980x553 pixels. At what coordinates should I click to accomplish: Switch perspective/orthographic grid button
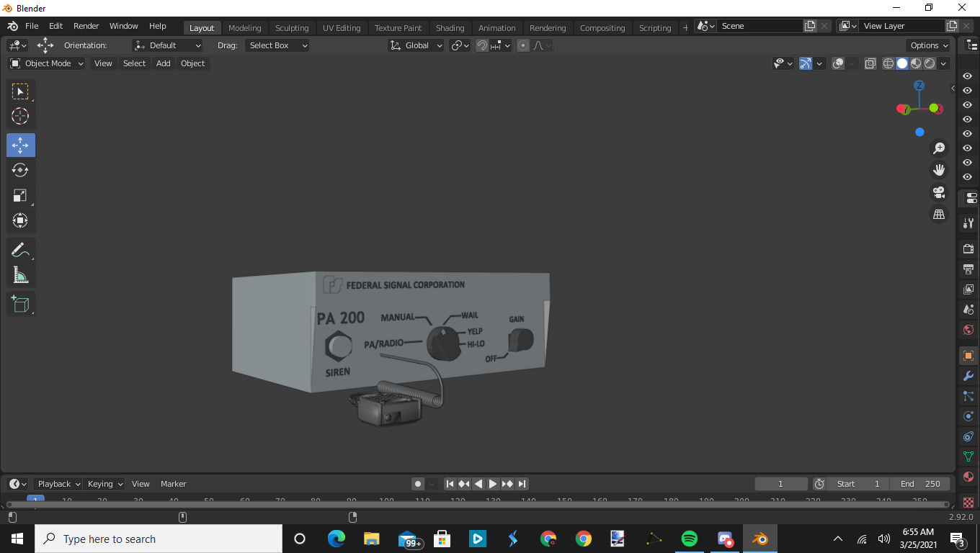[939, 214]
